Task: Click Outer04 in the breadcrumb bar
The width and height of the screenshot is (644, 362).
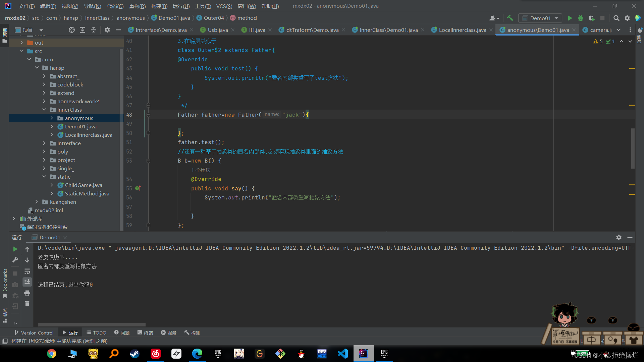Action: (x=214, y=18)
